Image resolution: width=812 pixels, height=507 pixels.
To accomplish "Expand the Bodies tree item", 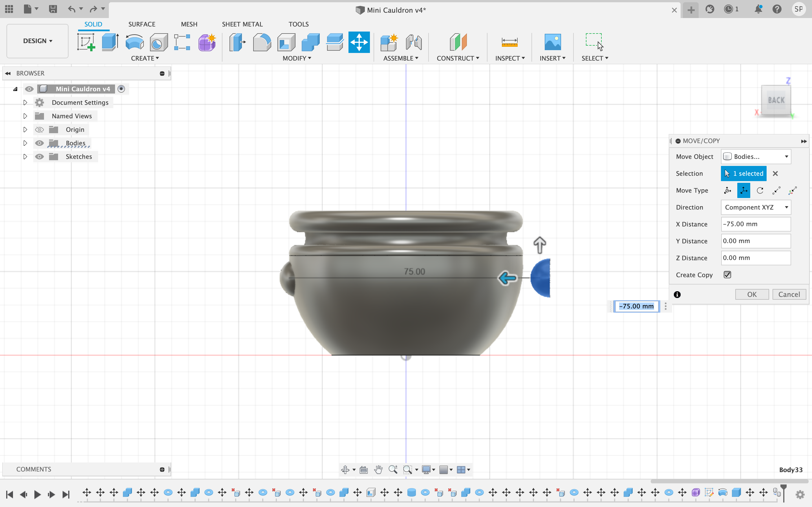I will pyautogui.click(x=25, y=143).
